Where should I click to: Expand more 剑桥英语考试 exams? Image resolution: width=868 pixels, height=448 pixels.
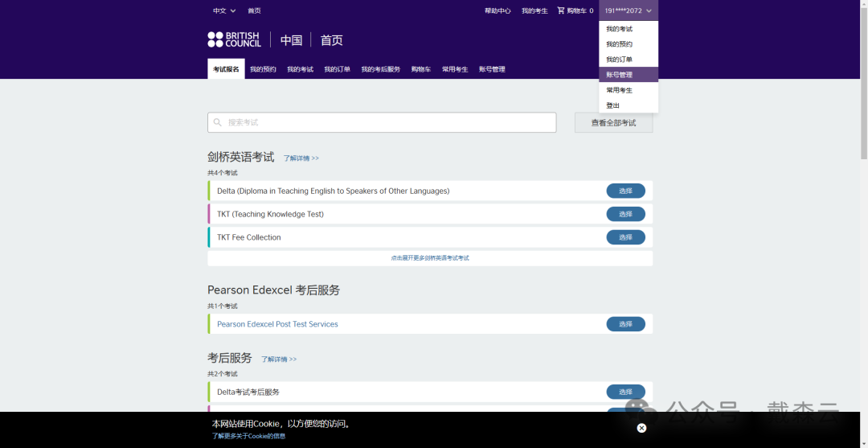[x=430, y=258]
